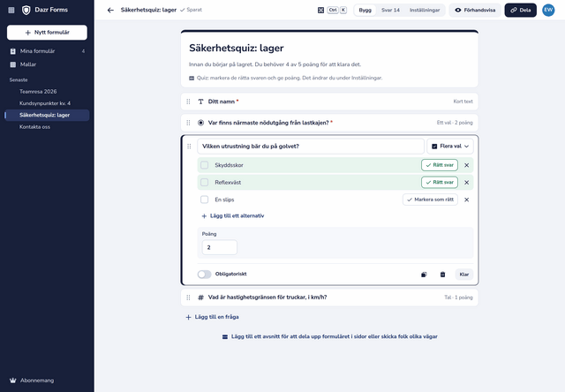Click the form title Säkerhetsquiz: lager heading
Screen dimensions: 565x392
(x=237, y=48)
